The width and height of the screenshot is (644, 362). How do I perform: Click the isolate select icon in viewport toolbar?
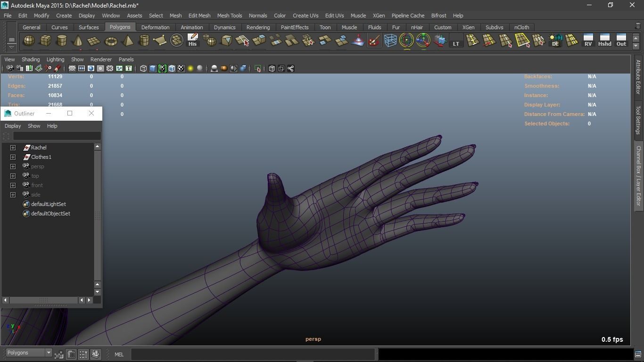pos(258,68)
